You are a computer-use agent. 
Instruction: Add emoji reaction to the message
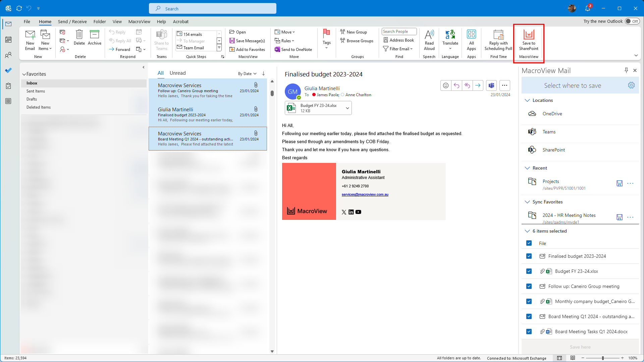[x=446, y=85]
